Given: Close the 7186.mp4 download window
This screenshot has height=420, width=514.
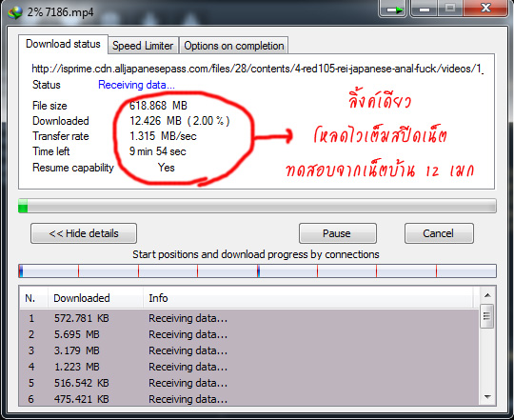Looking at the screenshot, I should (485, 8).
